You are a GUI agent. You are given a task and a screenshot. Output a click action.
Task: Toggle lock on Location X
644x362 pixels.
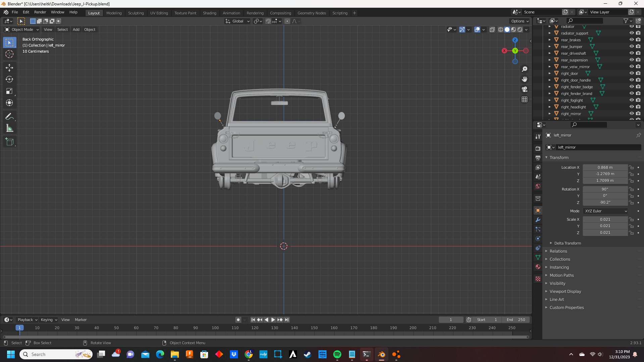[631, 167]
